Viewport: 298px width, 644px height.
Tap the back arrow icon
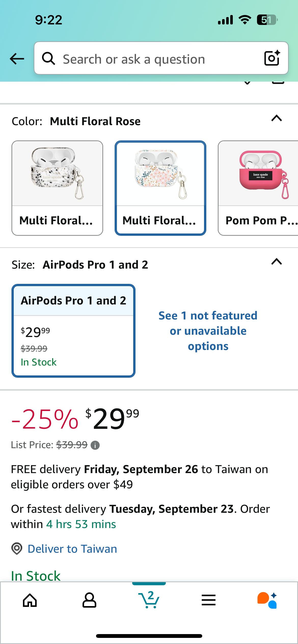click(x=17, y=59)
